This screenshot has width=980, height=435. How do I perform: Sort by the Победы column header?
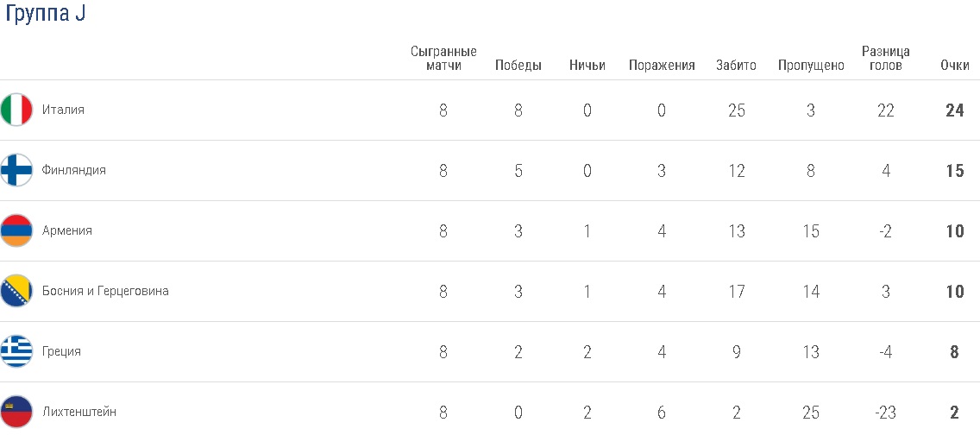coord(518,66)
